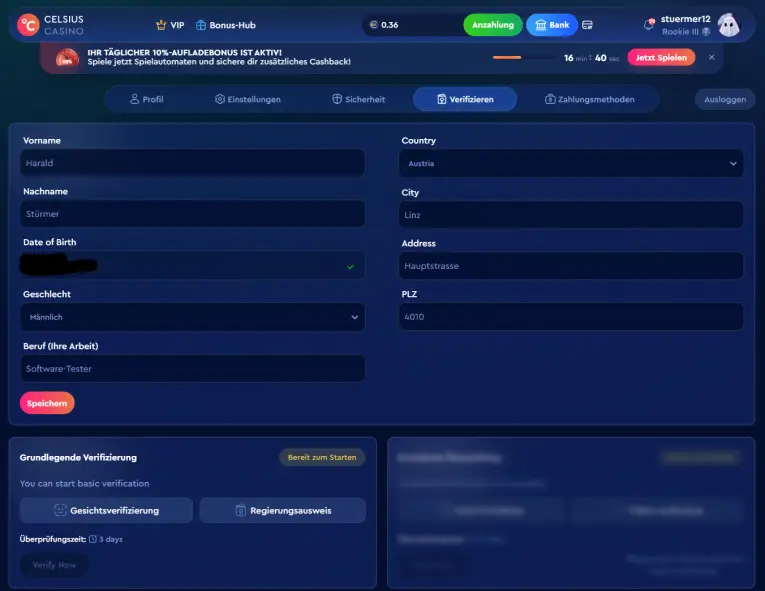Open the Sicherheit tab
Screen dimensions: 765x591
359,100
